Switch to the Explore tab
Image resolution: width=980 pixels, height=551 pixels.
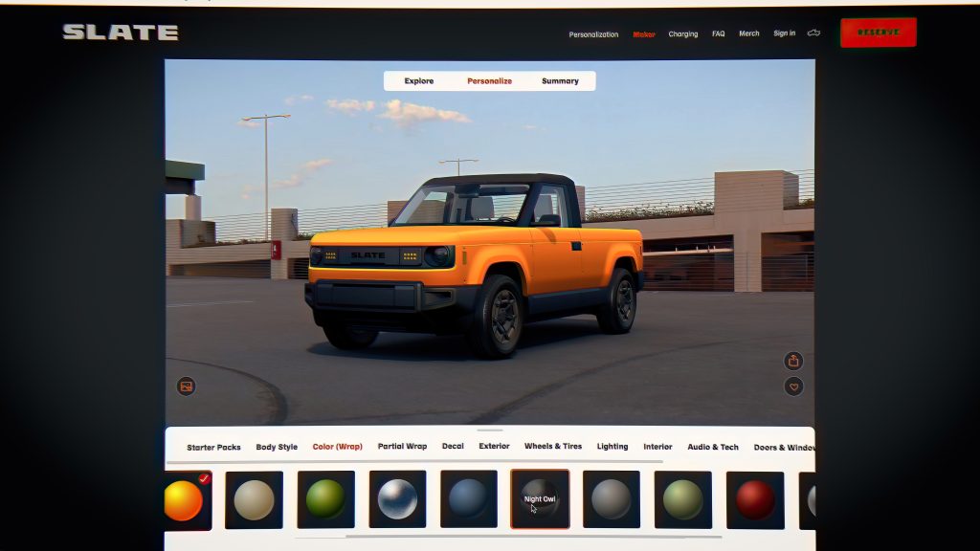[418, 81]
